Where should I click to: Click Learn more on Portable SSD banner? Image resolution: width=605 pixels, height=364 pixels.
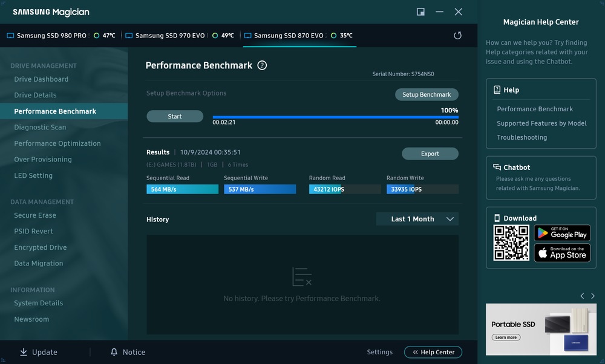click(x=506, y=337)
